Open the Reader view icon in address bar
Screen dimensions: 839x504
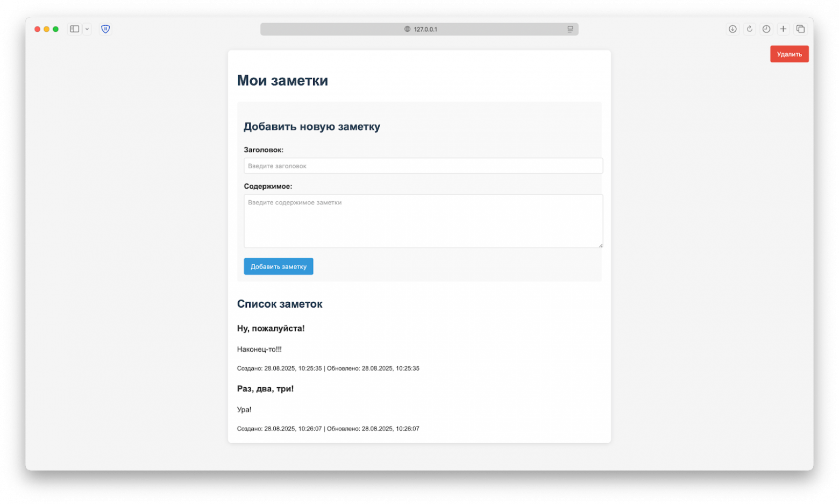(x=570, y=29)
